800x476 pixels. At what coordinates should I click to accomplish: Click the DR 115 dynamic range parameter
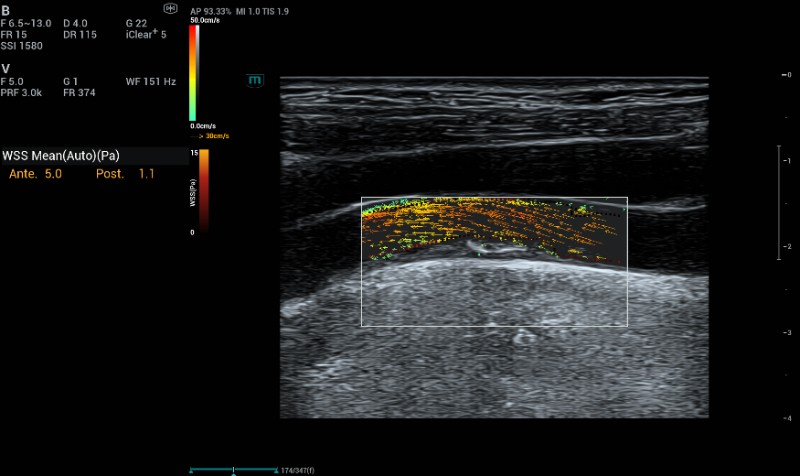[78, 34]
